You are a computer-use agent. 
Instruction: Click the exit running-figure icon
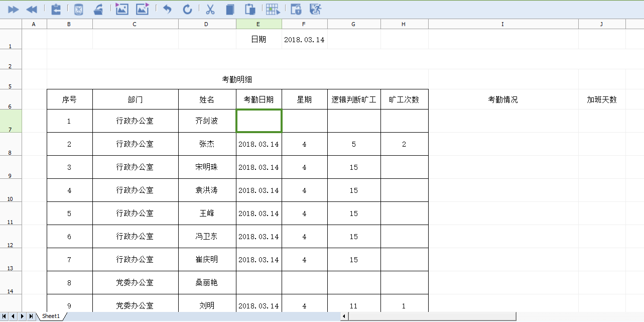coord(315,9)
